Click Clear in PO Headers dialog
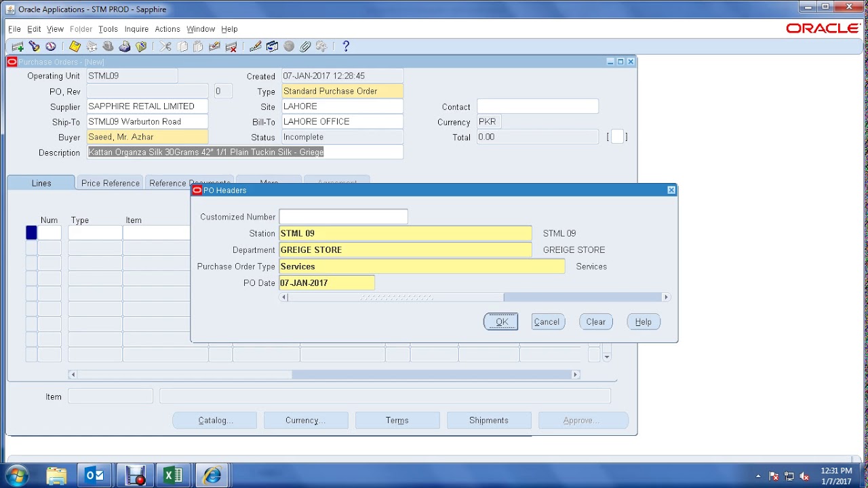 click(596, 322)
